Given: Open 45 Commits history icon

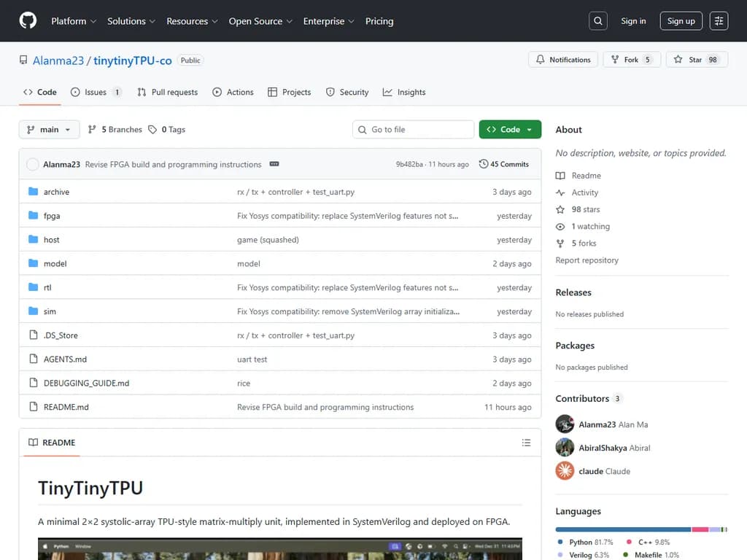Looking at the screenshot, I should 484,164.
